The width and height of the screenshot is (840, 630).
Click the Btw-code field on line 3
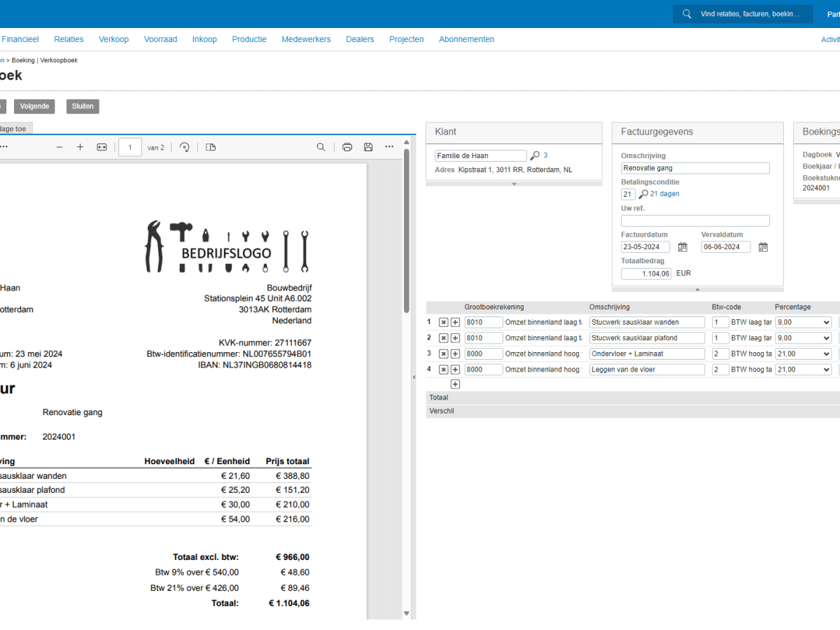(720, 354)
